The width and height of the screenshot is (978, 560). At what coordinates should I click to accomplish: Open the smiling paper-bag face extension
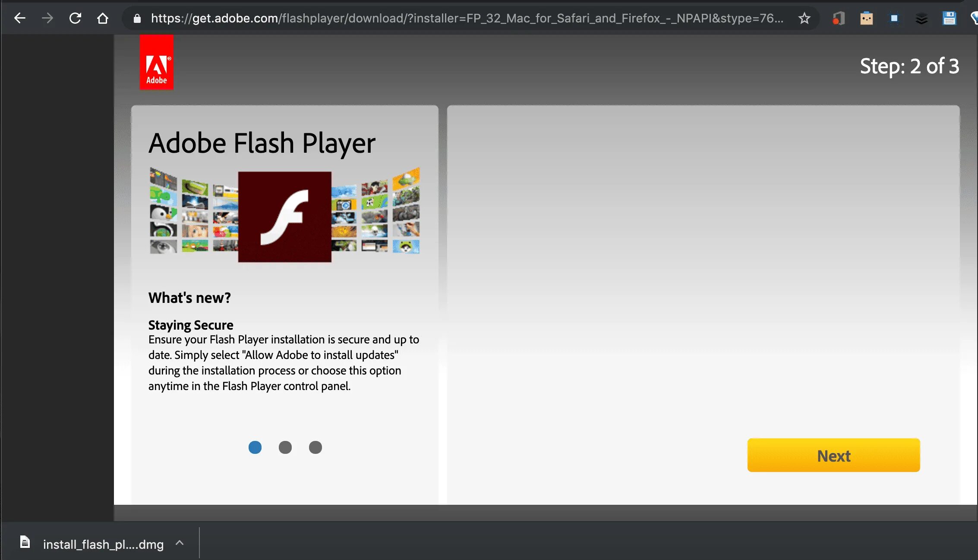click(866, 18)
